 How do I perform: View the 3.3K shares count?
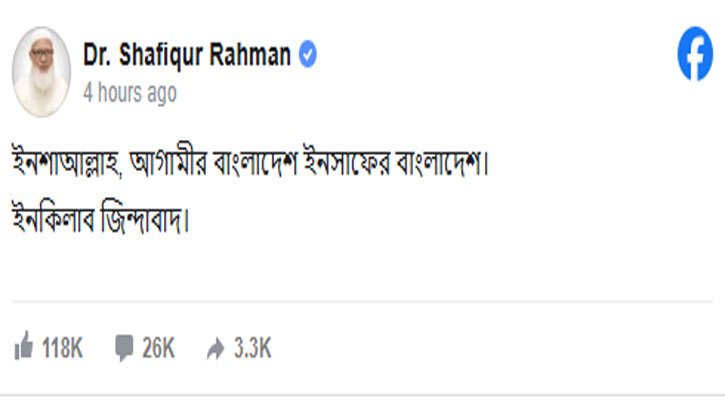(x=252, y=348)
